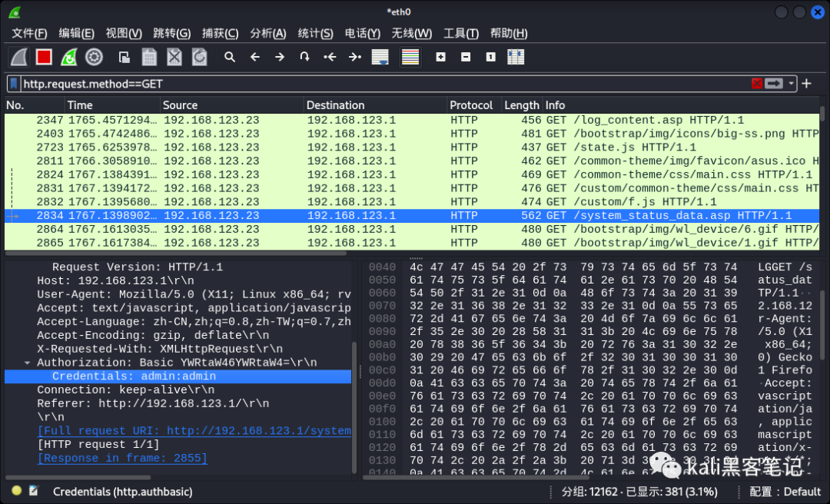Sort by Destination column header
Viewport: 830px width, 504px height.
click(x=375, y=104)
